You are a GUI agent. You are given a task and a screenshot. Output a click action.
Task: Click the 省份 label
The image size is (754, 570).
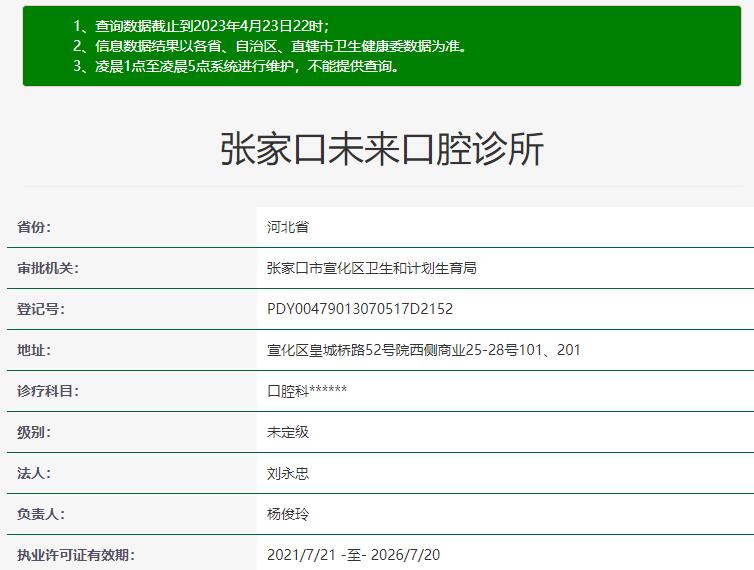[34, 227]
